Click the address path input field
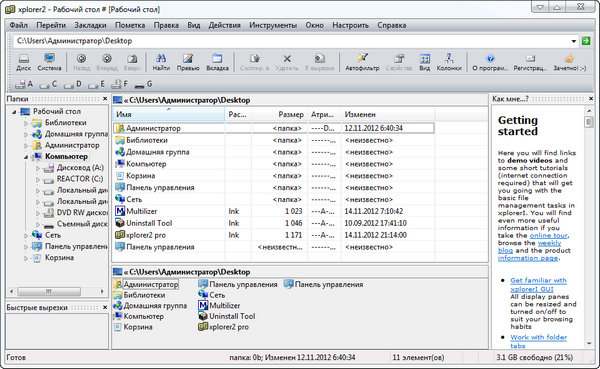Viewport: 600px width, 369px height. coord(292,41)
